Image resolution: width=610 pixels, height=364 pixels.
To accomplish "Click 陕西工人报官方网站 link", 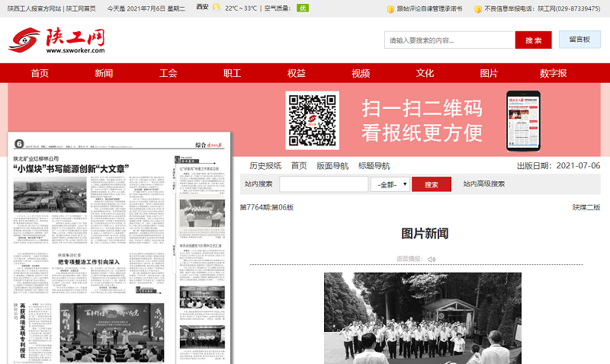I will click(x=34, y=8).
